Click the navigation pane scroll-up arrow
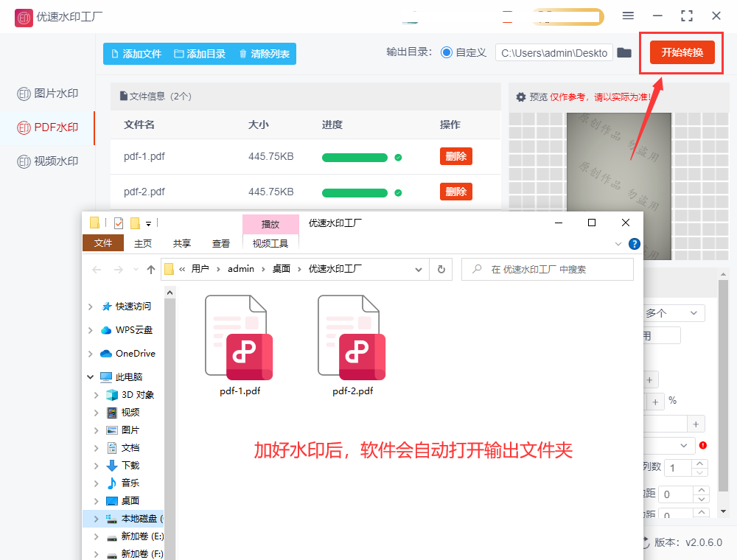Screen dimensions: 737x560 [170, 293]
